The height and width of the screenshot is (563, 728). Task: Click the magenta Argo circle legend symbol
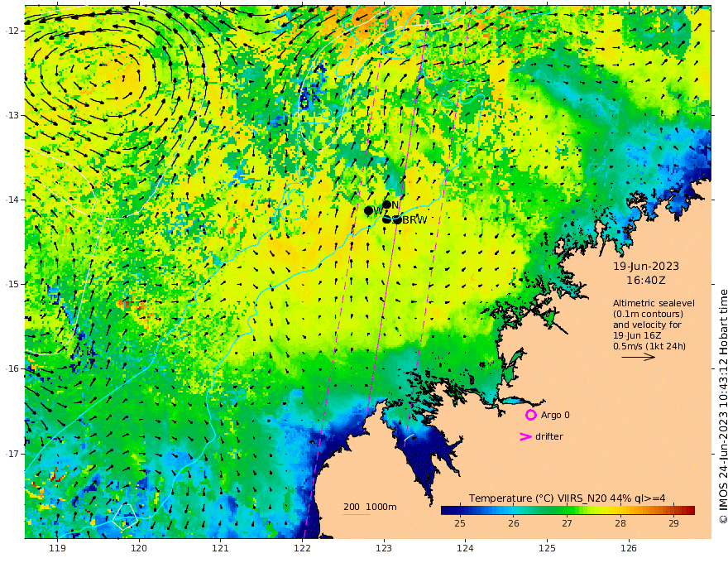(530, 415)
